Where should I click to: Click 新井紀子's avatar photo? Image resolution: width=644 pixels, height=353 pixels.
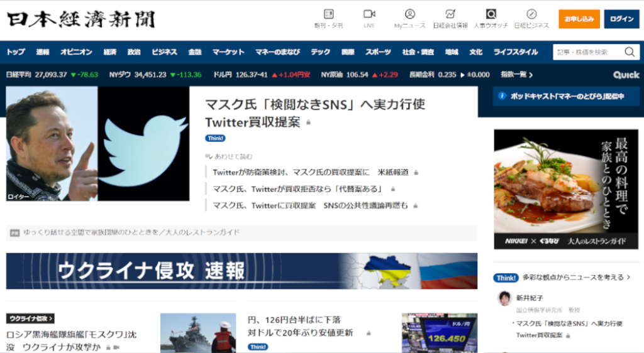pos(504,298)
